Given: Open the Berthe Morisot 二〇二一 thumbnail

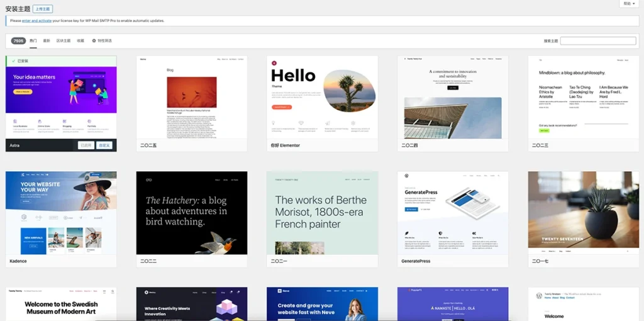Looking at the screenshot, I should (x=322, y=213).
